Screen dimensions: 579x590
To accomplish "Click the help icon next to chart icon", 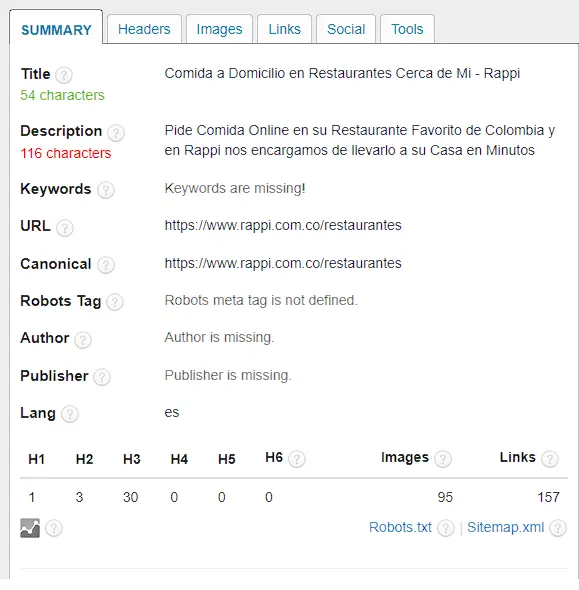I will 54,528.
